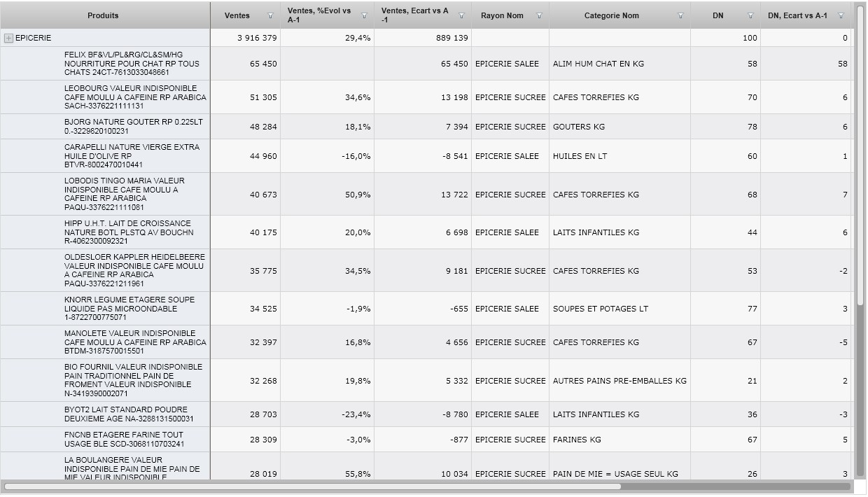Screen dimensions: 868x497
Task: Open the DN column filter icon
Action: click(750, 15)
